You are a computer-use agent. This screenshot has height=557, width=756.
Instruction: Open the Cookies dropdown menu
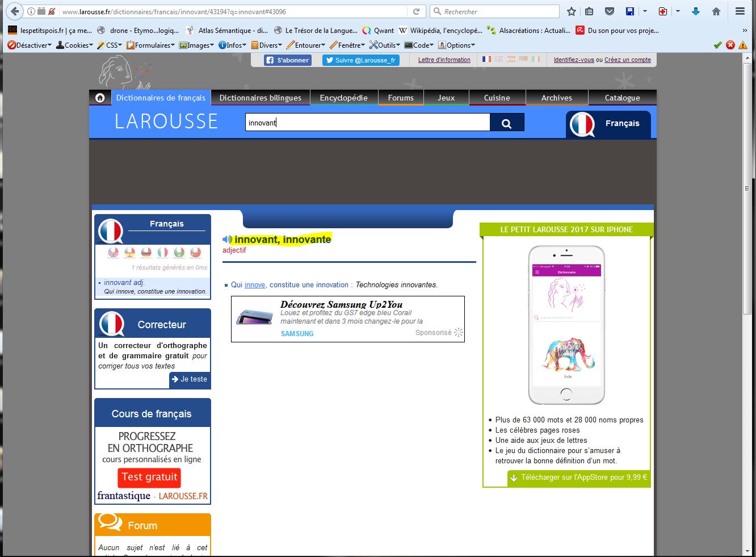point(75,45)
